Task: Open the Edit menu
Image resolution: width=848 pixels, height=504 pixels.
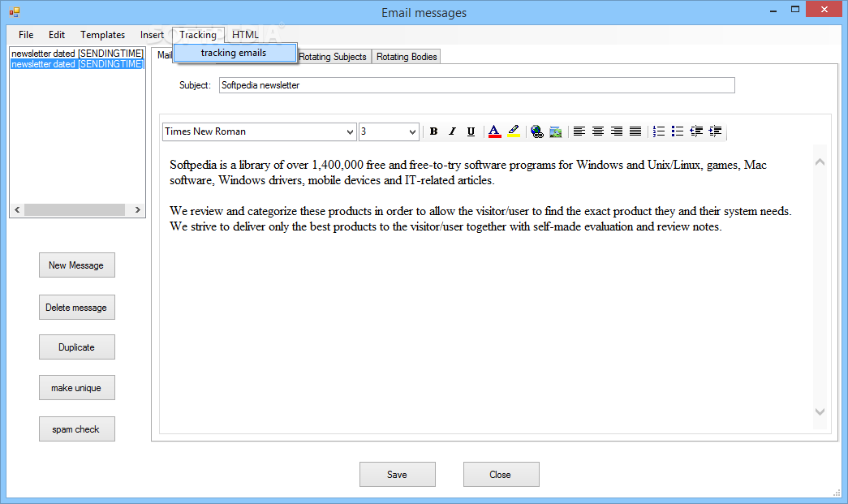Action: point(56,35)
